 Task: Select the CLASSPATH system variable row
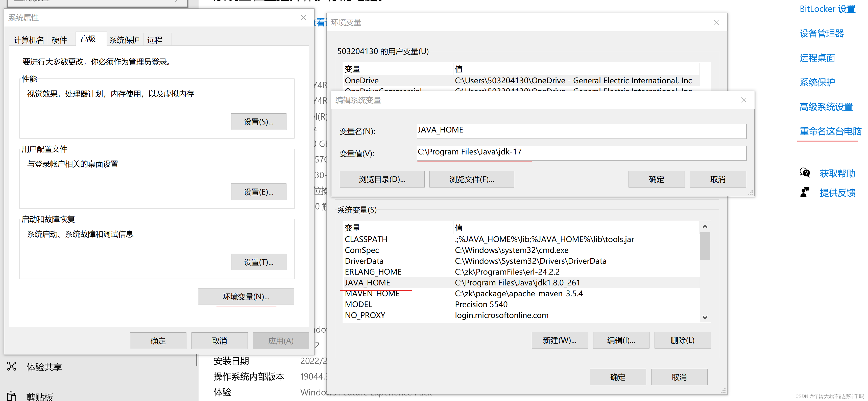coord(521,239)
